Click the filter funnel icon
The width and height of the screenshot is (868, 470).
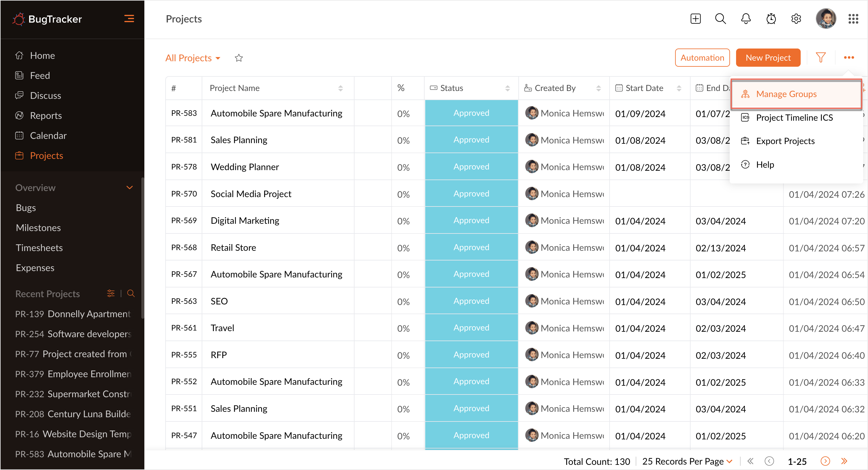tap(821, 58)
